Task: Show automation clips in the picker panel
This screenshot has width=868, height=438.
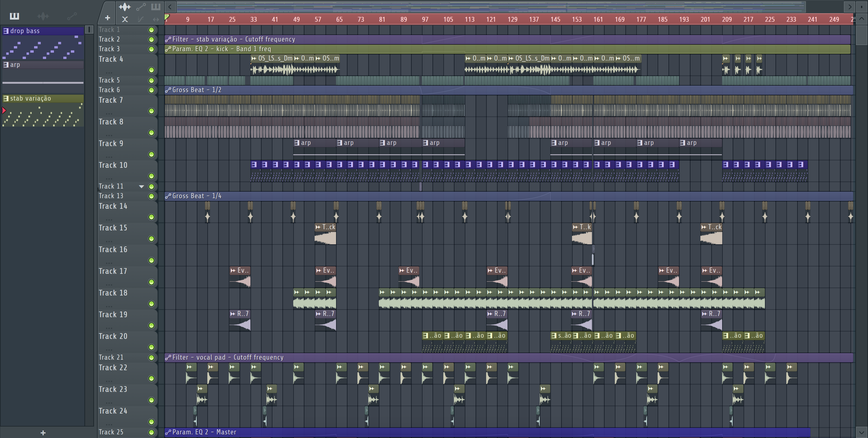Action: (72, 16)
